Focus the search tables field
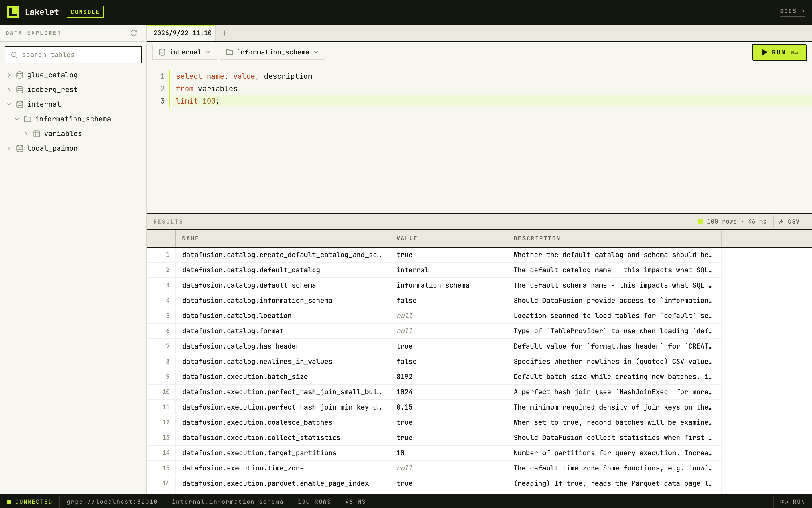 (x=73, y=55)
